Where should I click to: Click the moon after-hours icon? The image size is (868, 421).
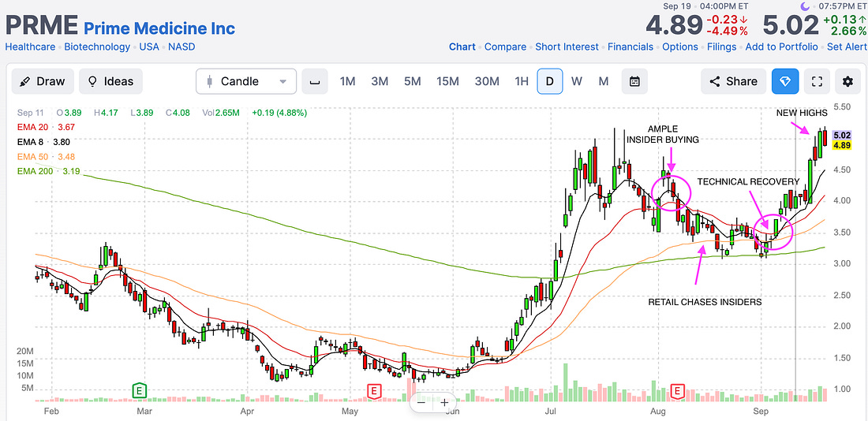pyautogui.click(x=806, y=6)
